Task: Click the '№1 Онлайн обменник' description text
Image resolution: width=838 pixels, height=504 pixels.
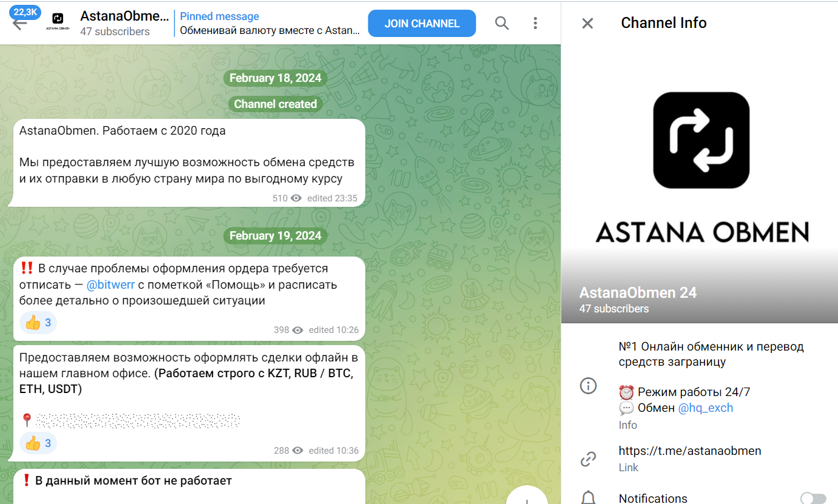Action: click(x=711, y=354)
